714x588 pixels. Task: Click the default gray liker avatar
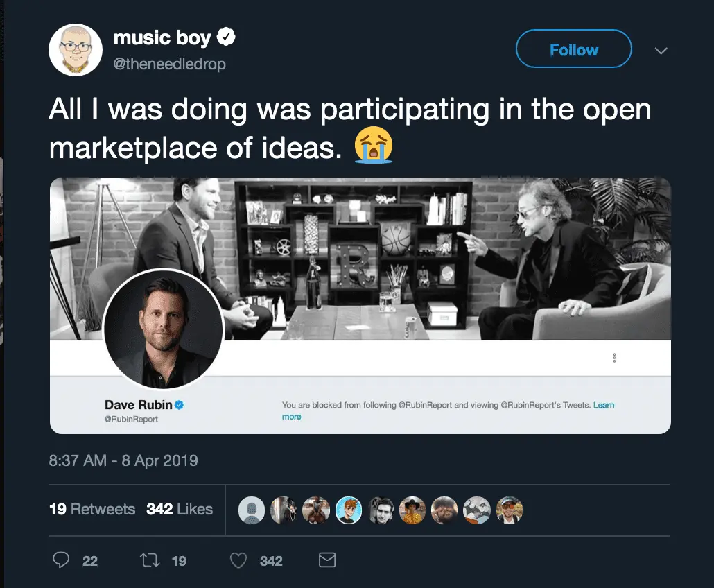(x=251, y=510)
